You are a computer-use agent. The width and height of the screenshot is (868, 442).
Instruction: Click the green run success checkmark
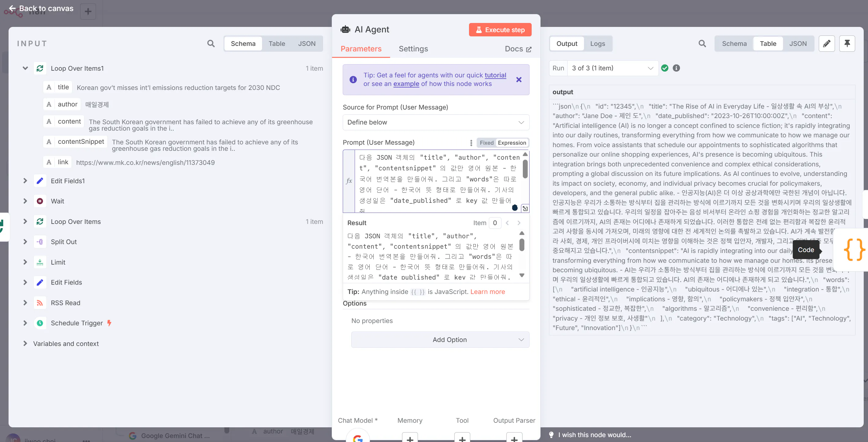(x=664, y=68)
